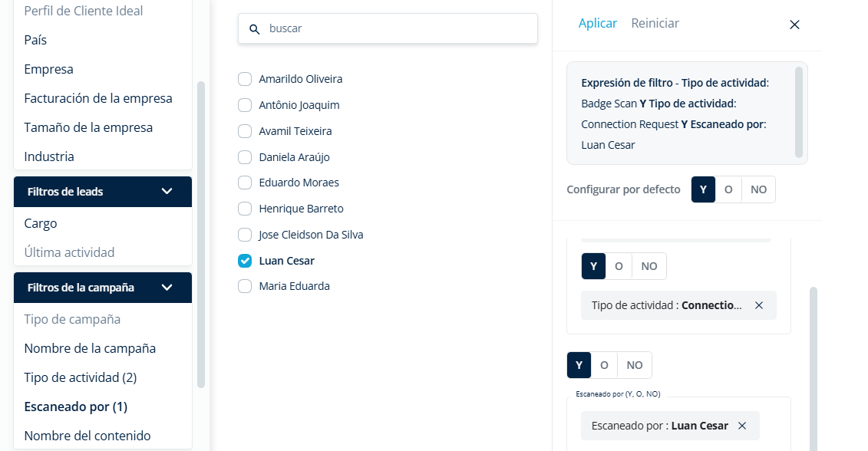Image resolution: width=868 pixels, height=451 pixels.
Task: Click the Aplicar link
Action: coord(597,23)
